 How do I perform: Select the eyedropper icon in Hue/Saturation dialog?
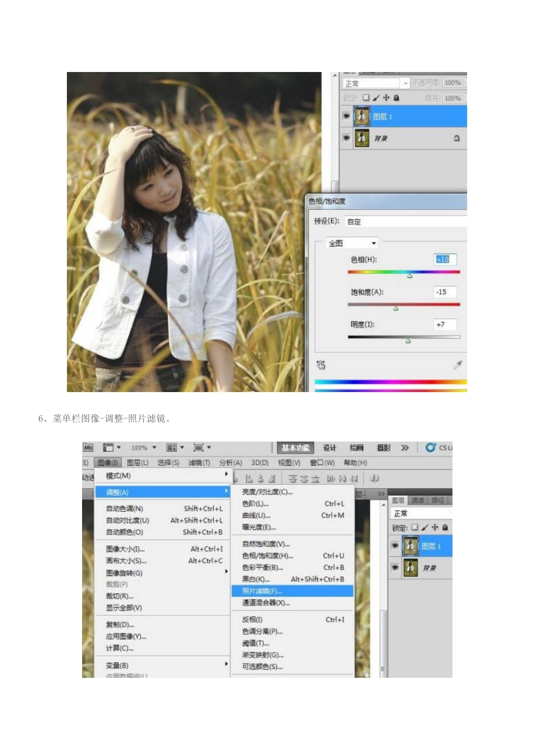[458, 365]
